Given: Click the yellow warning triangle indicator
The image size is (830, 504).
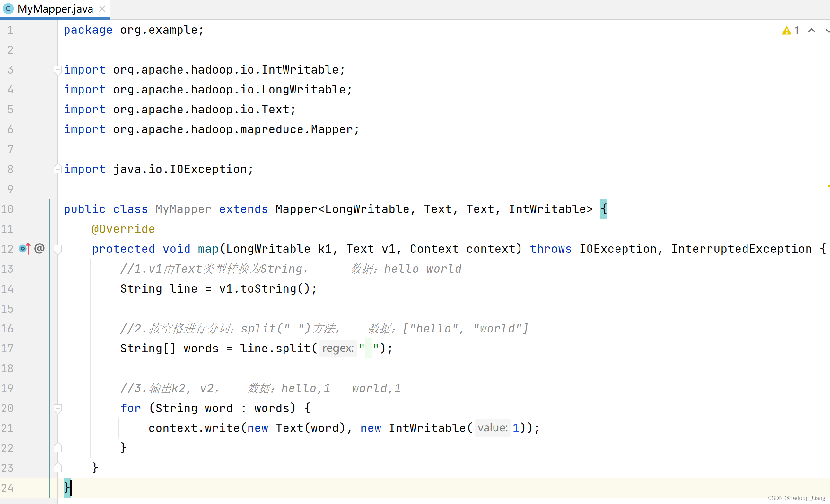Looking at the screenshot, I should pyautogui.click(x=786, y=31).
